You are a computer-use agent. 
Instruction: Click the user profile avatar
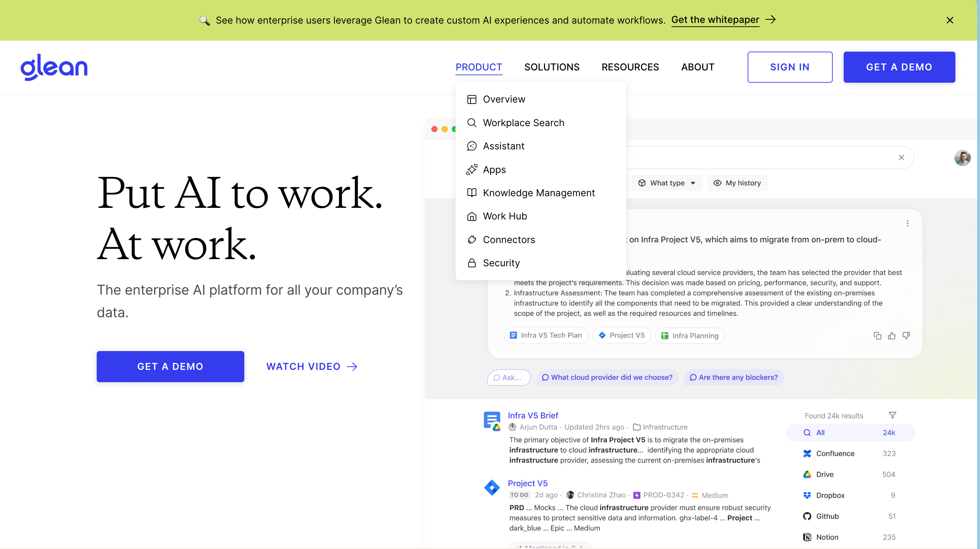pyautogui.click(x=962, y=158)
